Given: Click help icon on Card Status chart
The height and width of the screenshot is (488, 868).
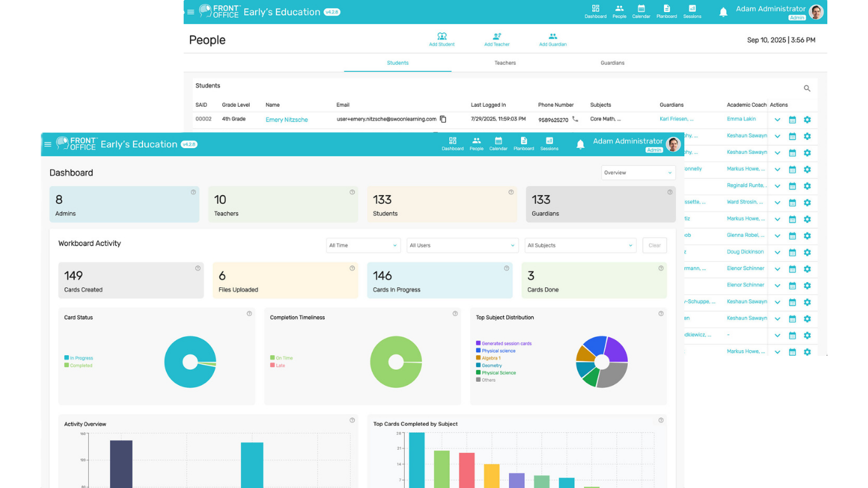Looking at the screenshot, I should (x=249, y=313).
